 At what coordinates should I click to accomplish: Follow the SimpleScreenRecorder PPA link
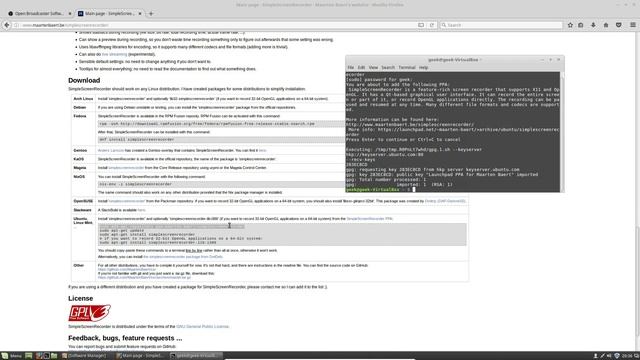coord(369,219)
